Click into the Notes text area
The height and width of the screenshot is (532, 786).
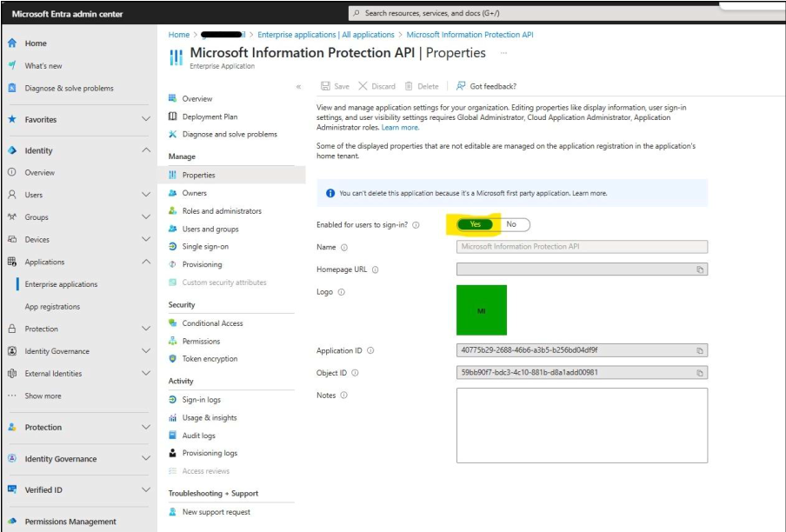coord(582,425)
